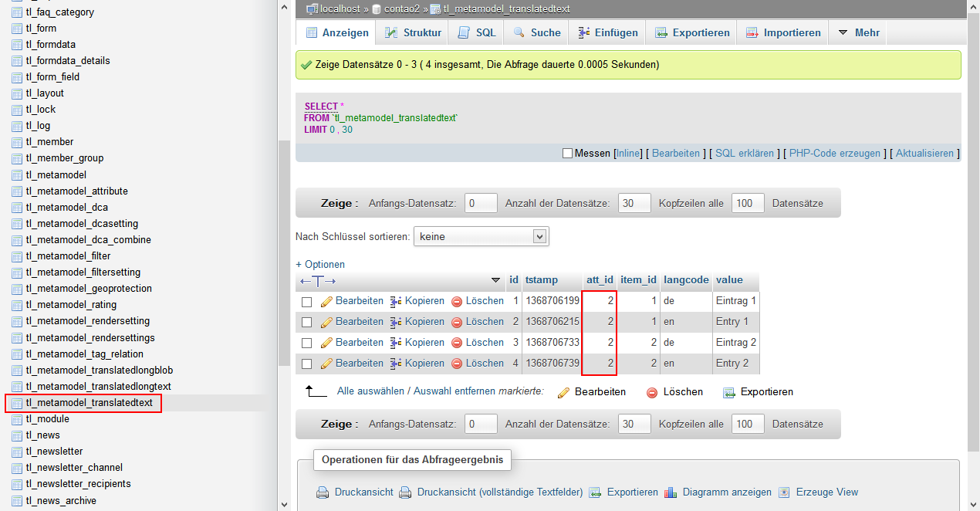Expand the Mehr tab menu
980x511 pixels.
pyautogui.click(x=858, y=32)
